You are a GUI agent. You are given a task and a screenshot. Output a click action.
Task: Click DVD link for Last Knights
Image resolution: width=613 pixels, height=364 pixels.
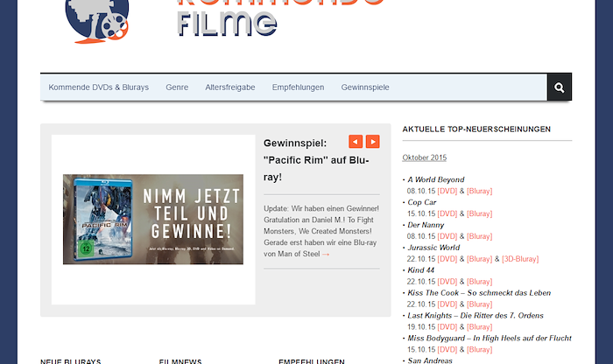click(x=447, y=327)
